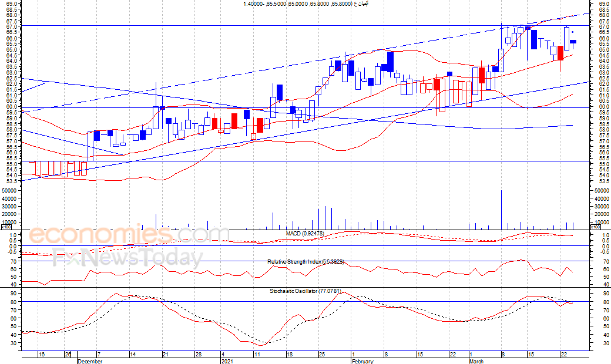Click x100 multiplier label on the left side

[6, 227]
